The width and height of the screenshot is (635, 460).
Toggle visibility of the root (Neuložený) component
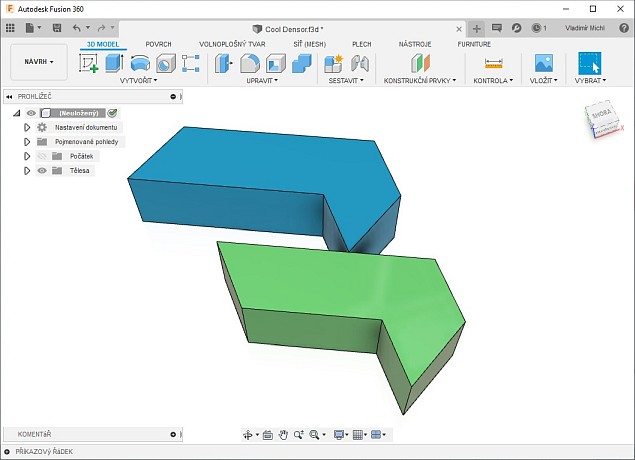[31, 113]
